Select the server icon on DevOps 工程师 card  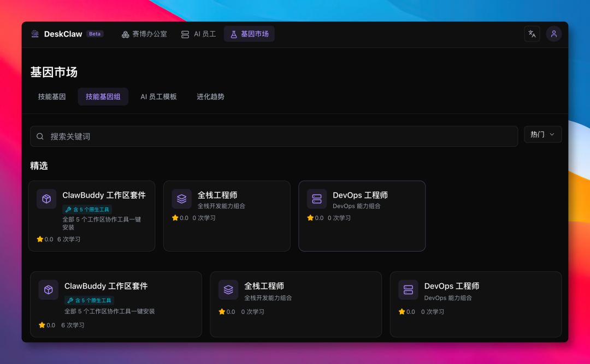coord(316,199)
